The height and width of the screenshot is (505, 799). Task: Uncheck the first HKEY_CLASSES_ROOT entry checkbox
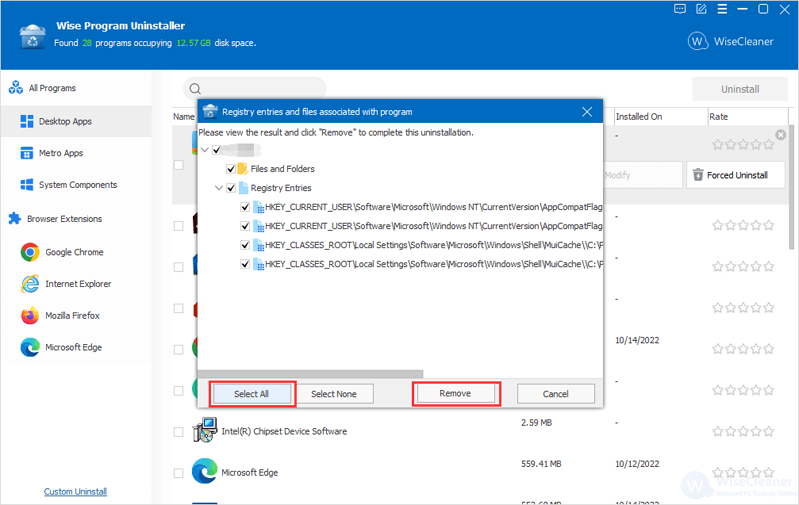[x=245, y=245]
